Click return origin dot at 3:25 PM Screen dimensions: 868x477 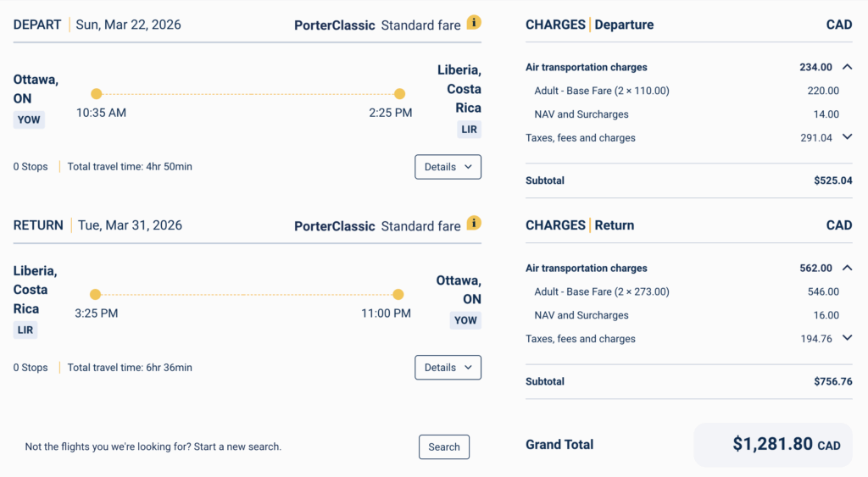point(95,295)
